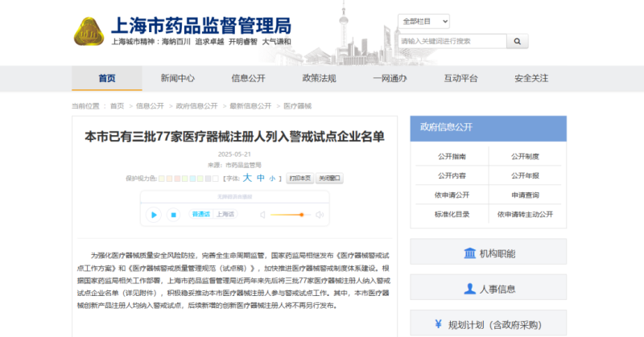Image resolution: width=644 pixels, height=337 pixels.
Task: Select the first eye-protection color swatch
Action: point(162,178)
